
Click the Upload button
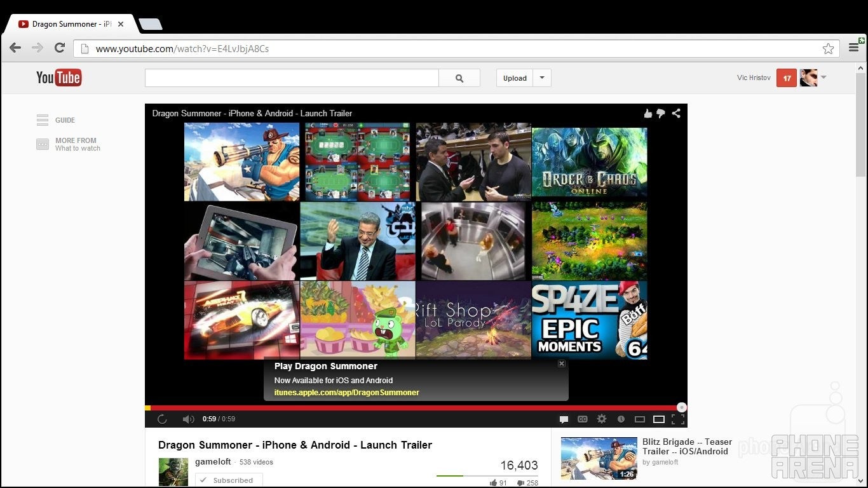point(515,78)
